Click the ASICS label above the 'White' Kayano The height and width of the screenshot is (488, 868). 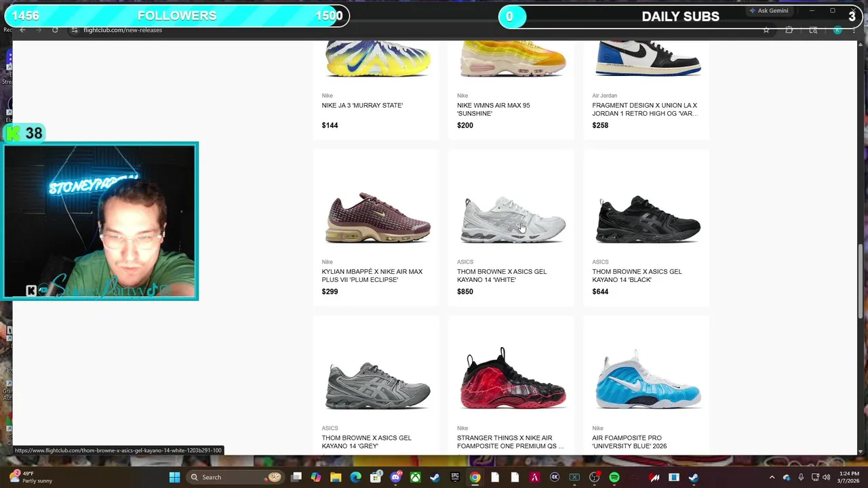tap(465, 262)
